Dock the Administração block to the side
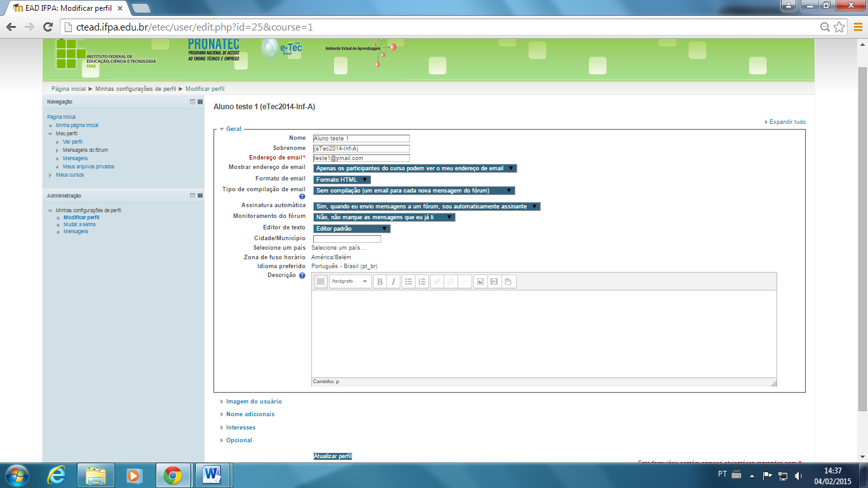This screenshot has height=488, width=868. pos(200,196)
